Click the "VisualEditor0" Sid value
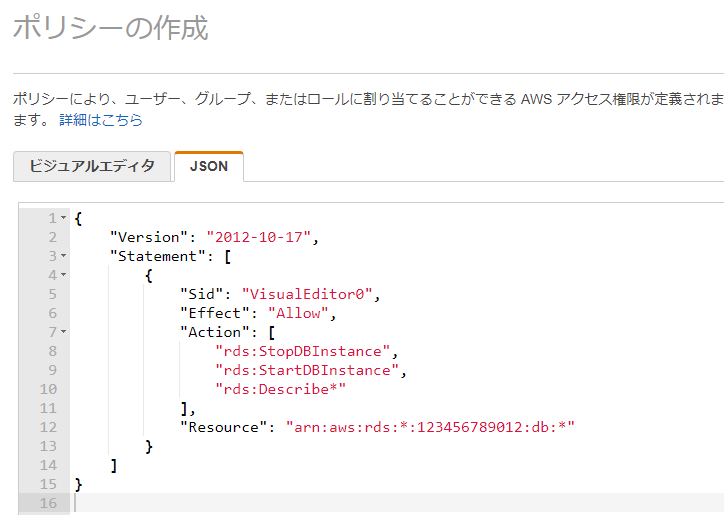This screenshot has width=724, height=515. 307,294
